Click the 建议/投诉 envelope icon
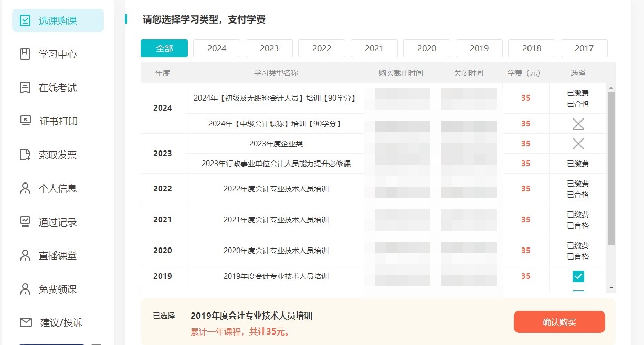The width and height of the screenshot is (644, 345). pyautogui.click(x=25, y=322)
